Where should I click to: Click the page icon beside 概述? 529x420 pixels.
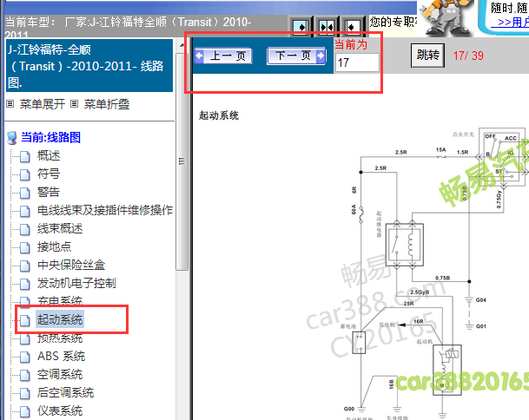(x=24, y=157)
